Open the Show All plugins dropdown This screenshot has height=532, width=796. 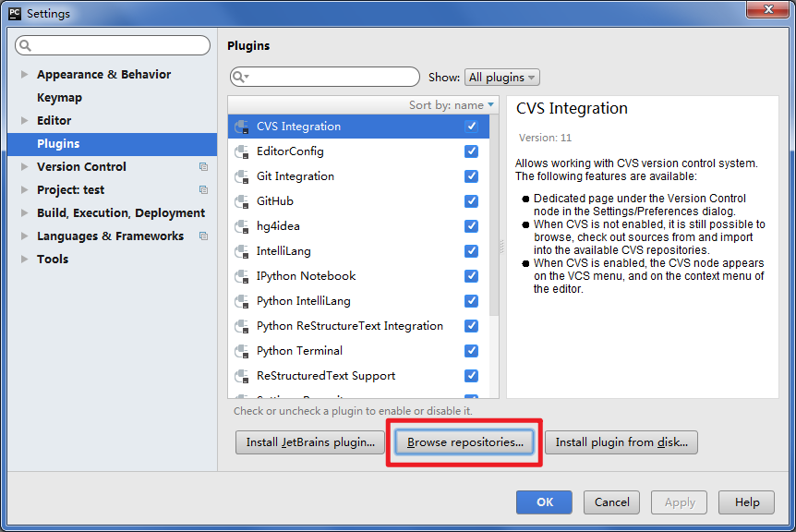click(x=501, y=78)
